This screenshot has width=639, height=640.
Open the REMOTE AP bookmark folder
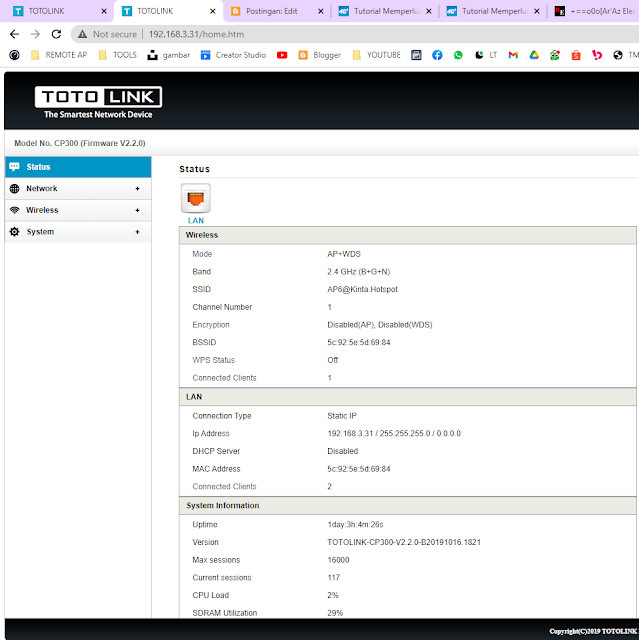click(x=59, y=55)
